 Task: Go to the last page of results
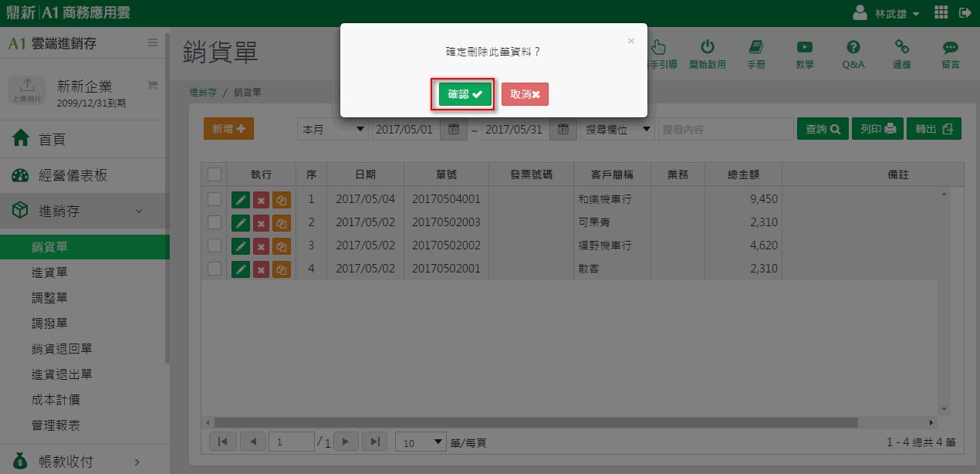pos(374,442)
